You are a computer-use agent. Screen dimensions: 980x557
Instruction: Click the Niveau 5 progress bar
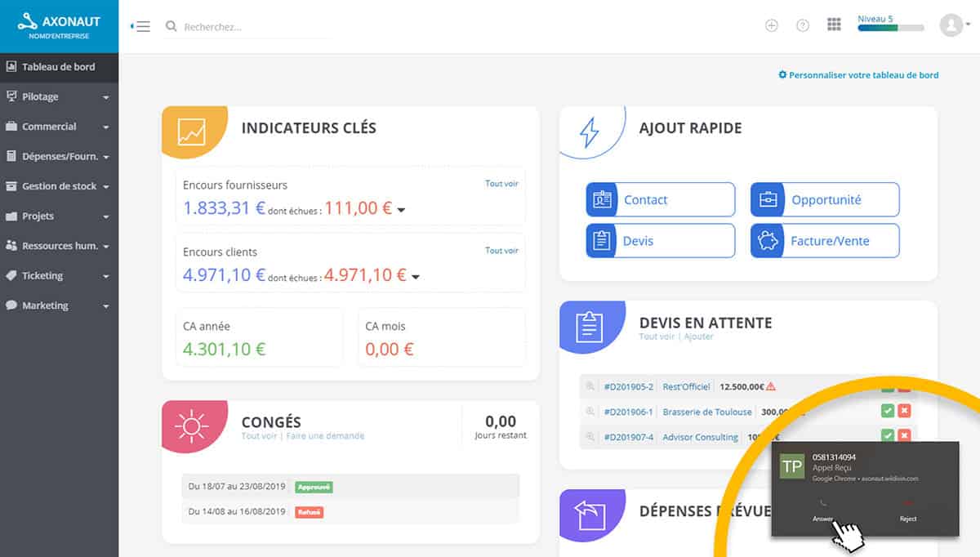coord(890,28)
